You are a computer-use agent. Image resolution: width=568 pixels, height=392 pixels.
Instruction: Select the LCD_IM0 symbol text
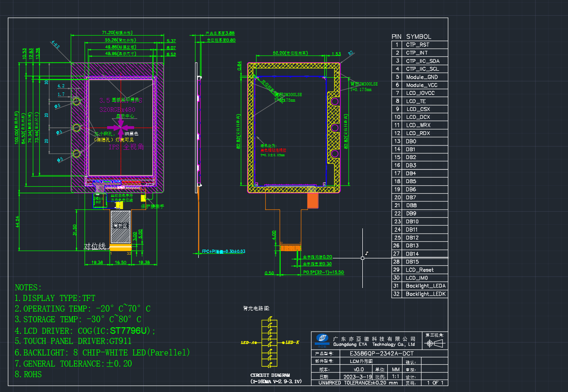click(x=417, y=278)
